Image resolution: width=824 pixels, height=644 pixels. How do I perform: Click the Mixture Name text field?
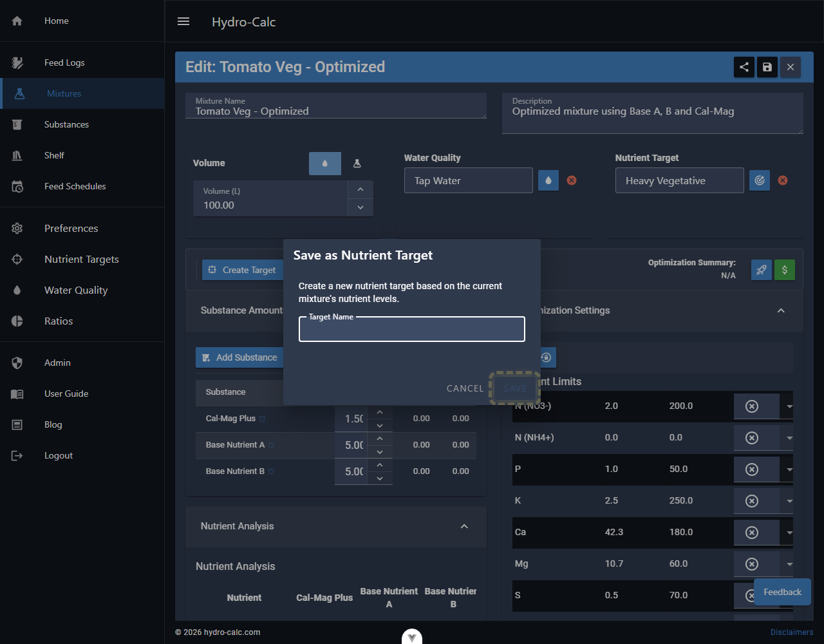[x=336, y=106]
